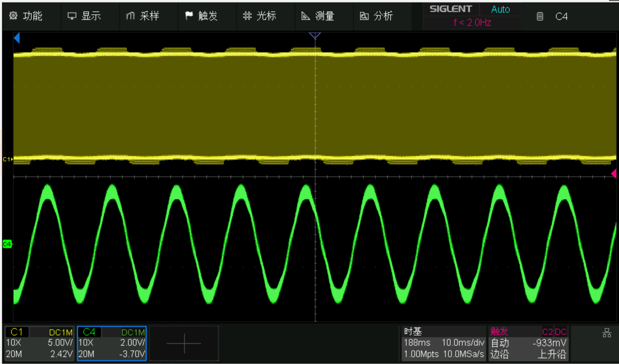The width and height of the screenshot is (619, 364).
Task: Click the gear icon beside 功能
Action: pos(13,16)
